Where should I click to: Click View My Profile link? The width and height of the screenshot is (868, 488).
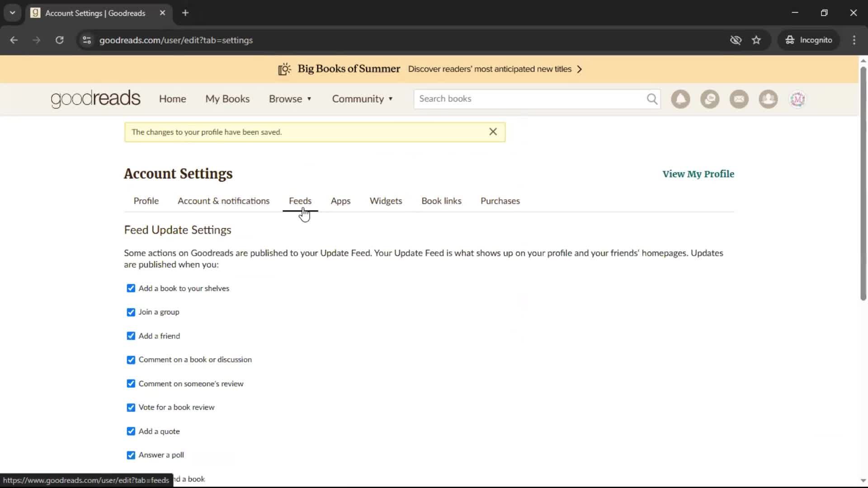coord(698,174)
